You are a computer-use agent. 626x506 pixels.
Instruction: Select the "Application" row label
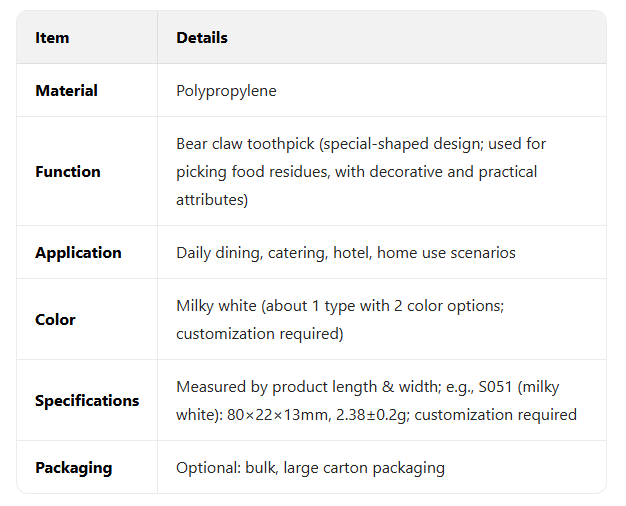point(78,253)
